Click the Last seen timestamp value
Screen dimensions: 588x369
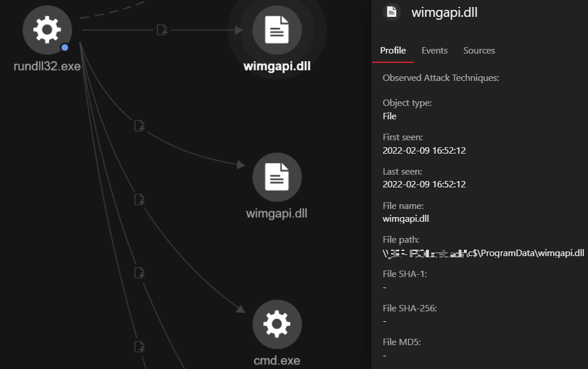[424, 184]
